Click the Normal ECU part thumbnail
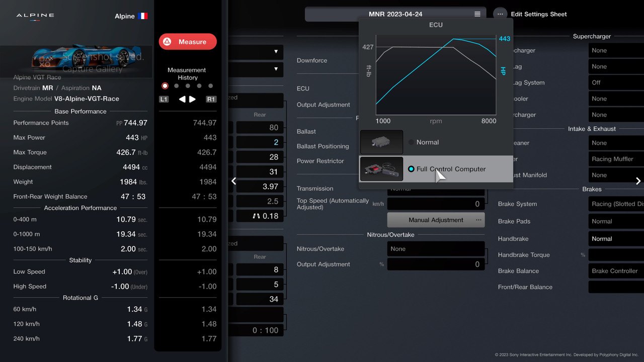644x362 pixels. pyautogui.click(x=381, y=142)
